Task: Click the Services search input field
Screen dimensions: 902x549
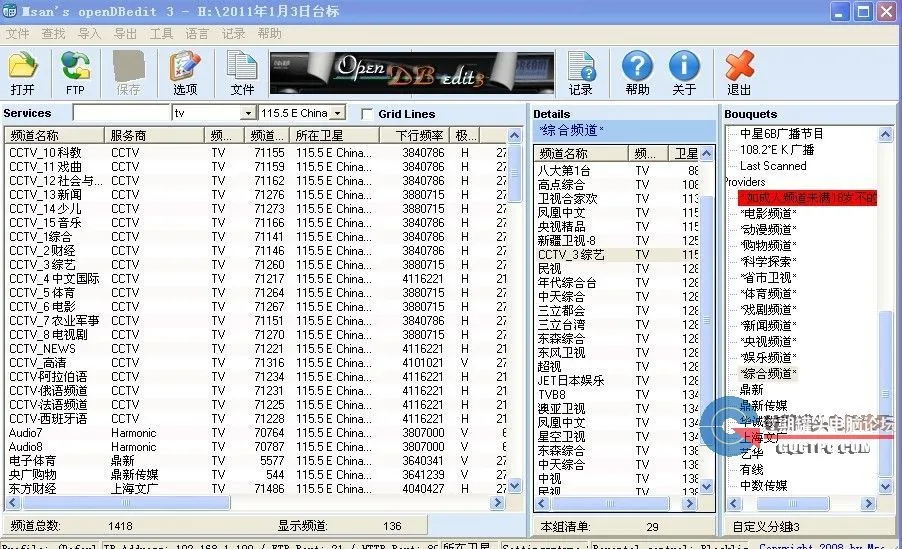Action: point(121,113)
